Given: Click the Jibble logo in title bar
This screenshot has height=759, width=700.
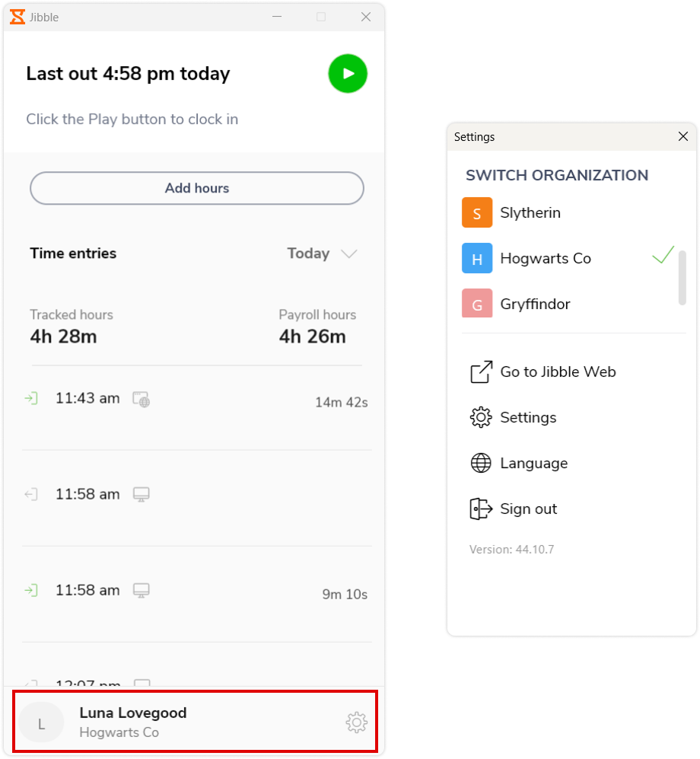Looking at the screenshot, I should click(17, 17).
